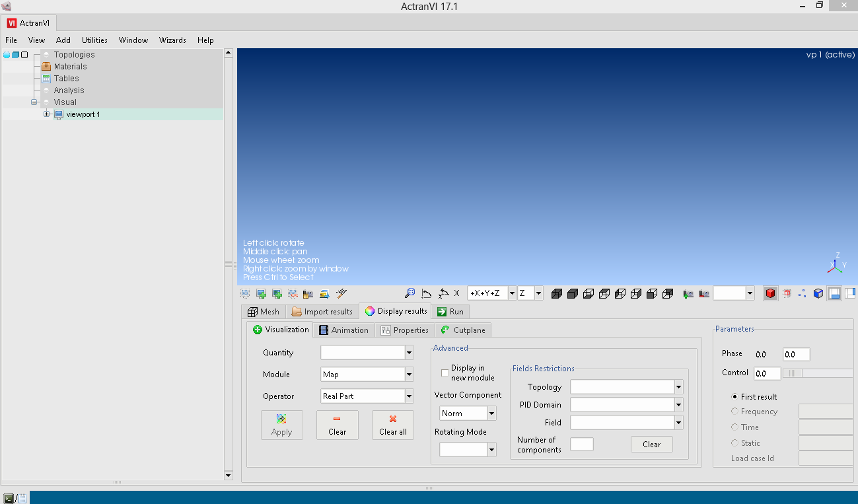The image size is (858, 504).
Task: Open the Wizards menu
Action: [x=172, y=40]
